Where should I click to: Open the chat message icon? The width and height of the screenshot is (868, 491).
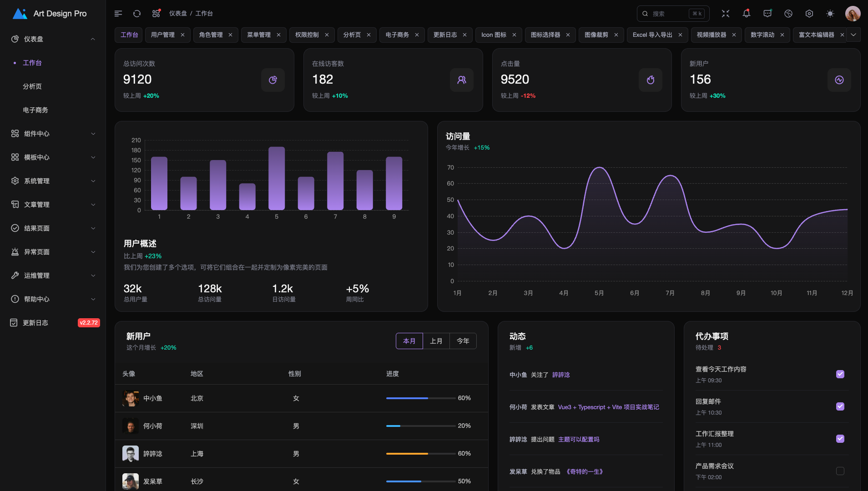(767, 14)
